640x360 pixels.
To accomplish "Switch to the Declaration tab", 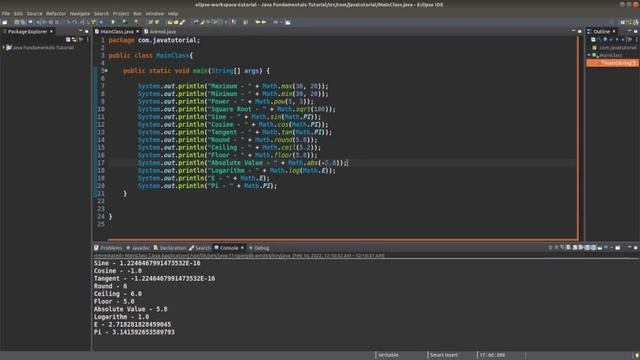I will click(170, 248).
